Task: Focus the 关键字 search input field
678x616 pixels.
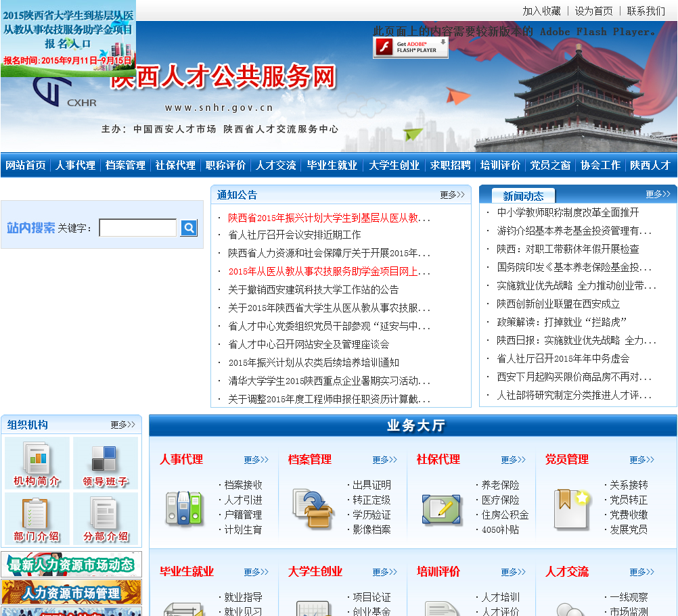Action: (138, 228)
